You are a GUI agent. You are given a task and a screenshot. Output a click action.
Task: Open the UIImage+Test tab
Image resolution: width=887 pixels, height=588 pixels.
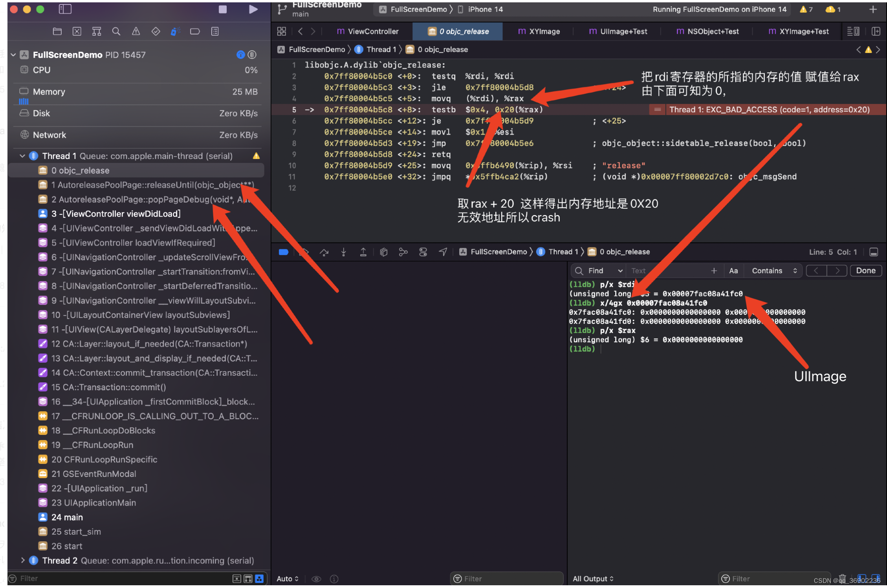(618, 31)
